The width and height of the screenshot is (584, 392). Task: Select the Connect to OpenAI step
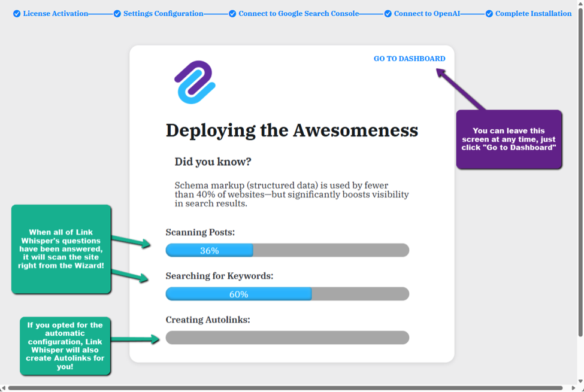coord(426,14)
